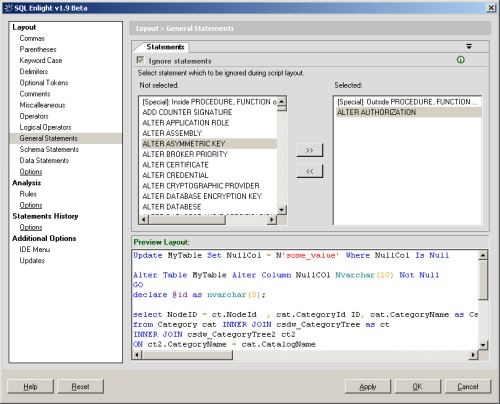Click the SQL Enlight title bar app icon
Image resolution: width=500 pixels, height=404 pixels.
(9, 8)
